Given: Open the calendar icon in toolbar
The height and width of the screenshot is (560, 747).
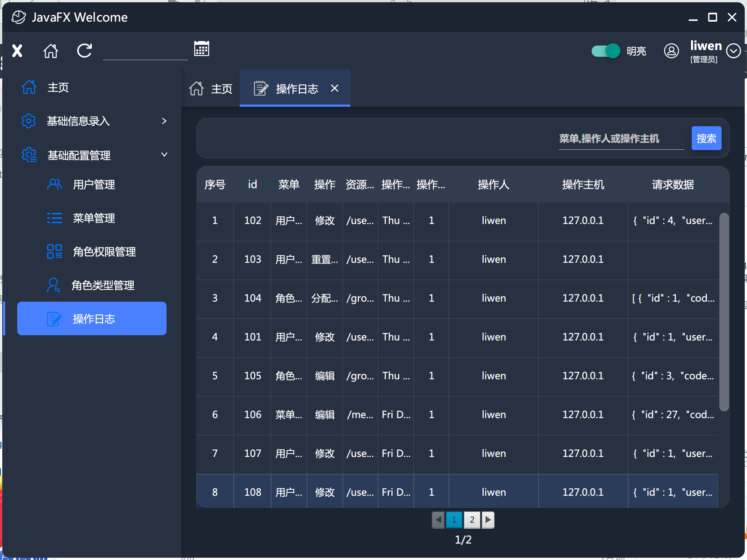Looking at the screenshot, I should click(202, 49).
